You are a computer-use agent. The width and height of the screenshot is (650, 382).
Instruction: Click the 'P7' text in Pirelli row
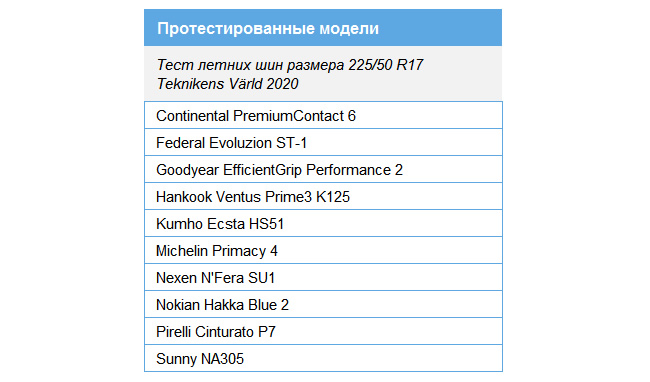(267, 332)
